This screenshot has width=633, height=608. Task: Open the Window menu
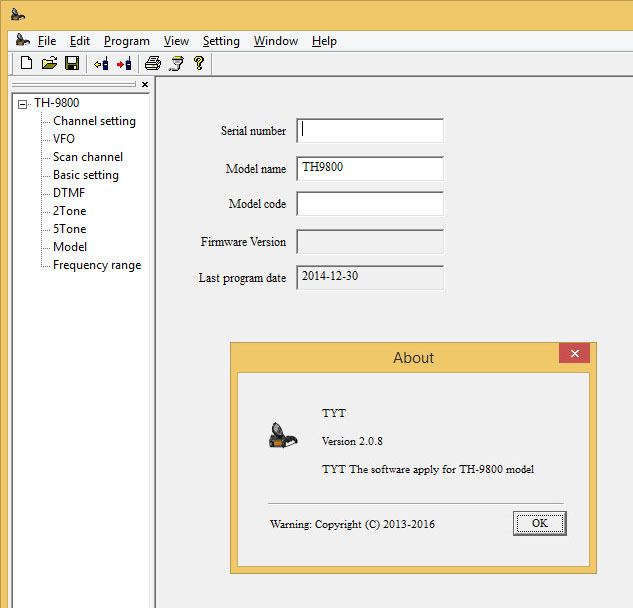click(276, 41)
